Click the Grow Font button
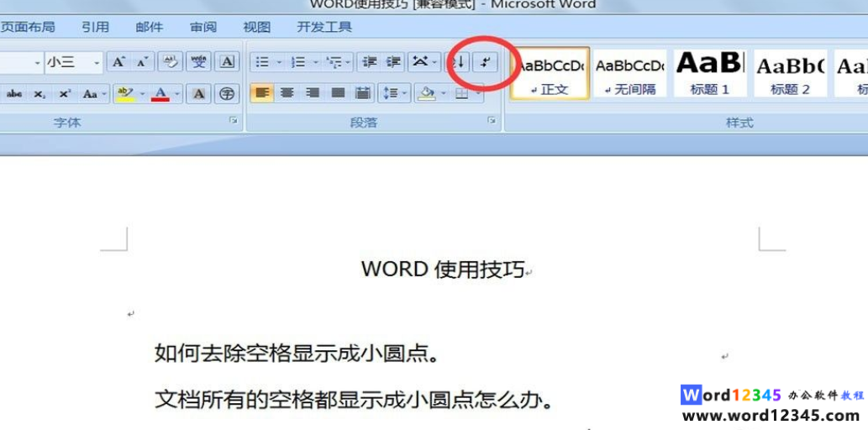The height and width of the screenshot is (430, 868). click(x=118, y=62)
